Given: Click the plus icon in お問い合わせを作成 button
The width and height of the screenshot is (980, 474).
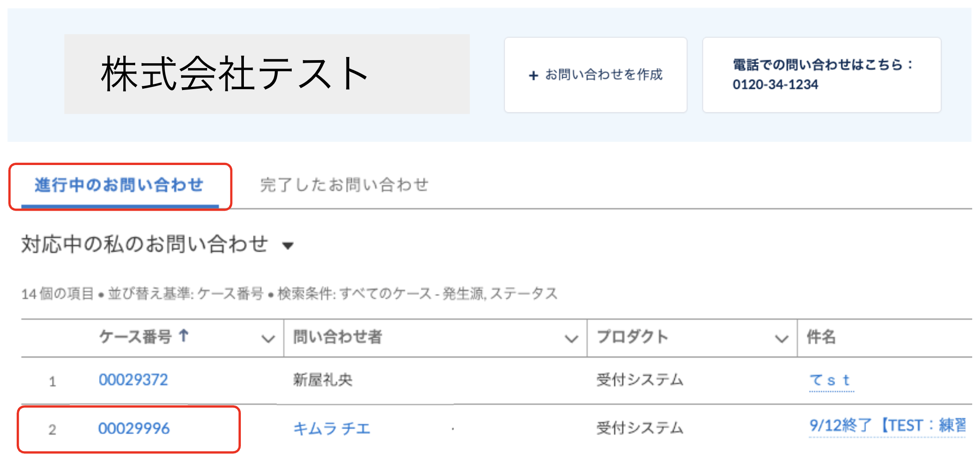Looking at the screenshot, I should [x=533, y=75].
